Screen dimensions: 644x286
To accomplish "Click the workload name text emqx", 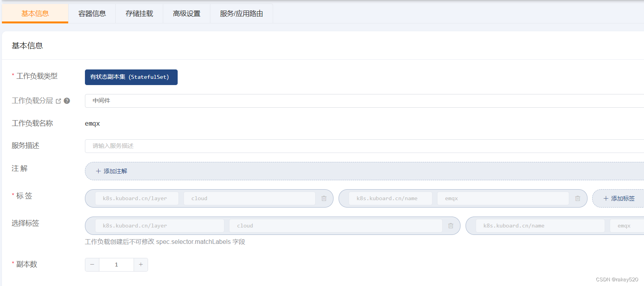I will click(92, 123).
